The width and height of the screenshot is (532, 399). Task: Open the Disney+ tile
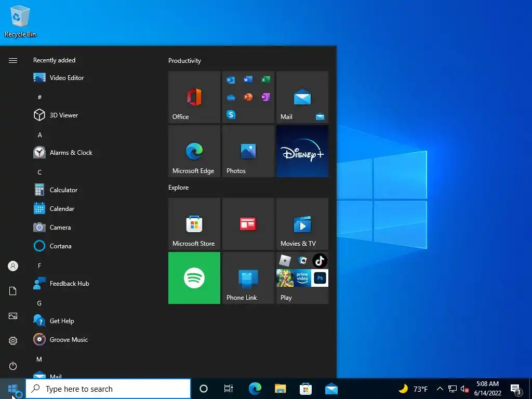(302, 151)
